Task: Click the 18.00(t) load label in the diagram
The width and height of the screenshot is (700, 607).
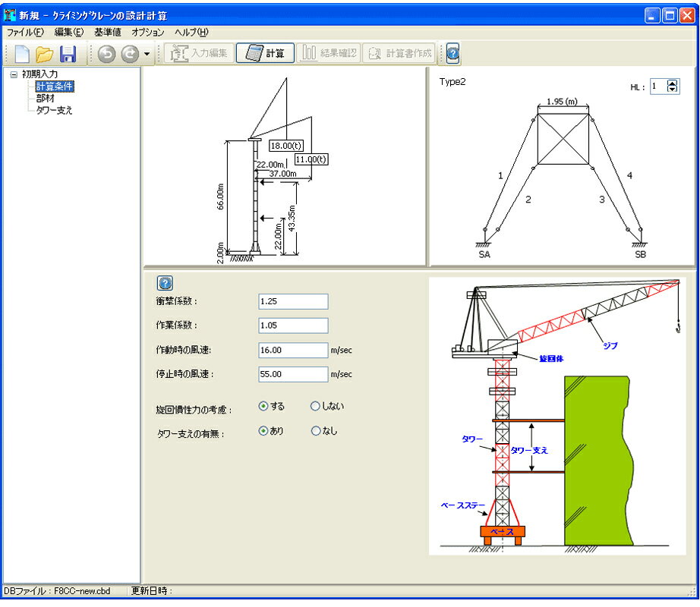Action: pyautogui.click(x=286, y=146)
